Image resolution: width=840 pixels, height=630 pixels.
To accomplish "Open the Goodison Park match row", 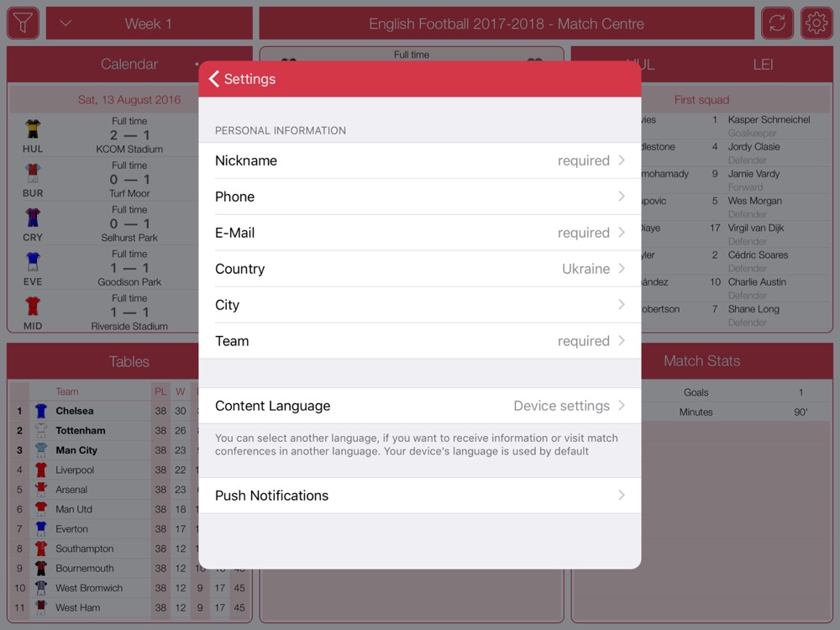I will click(x=129, y=267).
